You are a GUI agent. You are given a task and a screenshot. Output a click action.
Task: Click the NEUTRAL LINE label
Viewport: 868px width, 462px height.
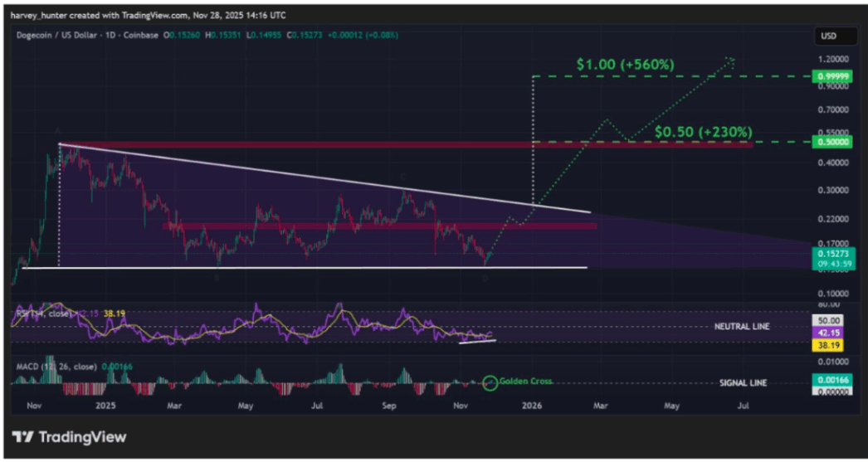(x=741, y=327)
